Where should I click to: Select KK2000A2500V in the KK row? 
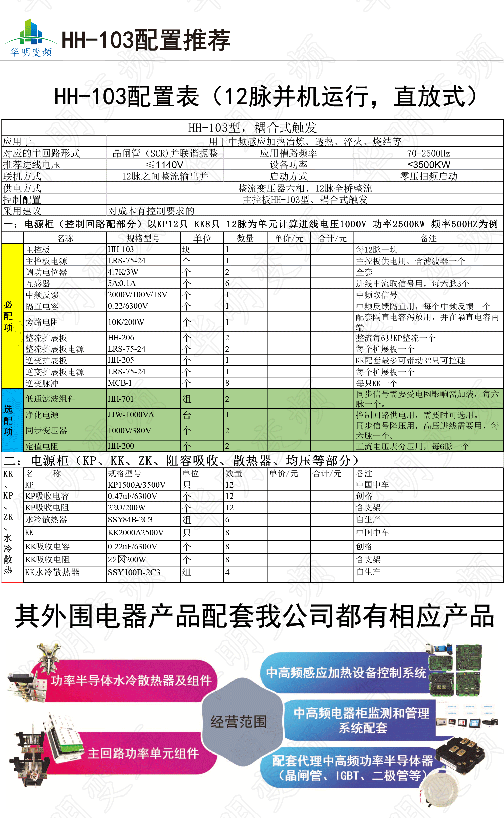click(x=136, y=532)
